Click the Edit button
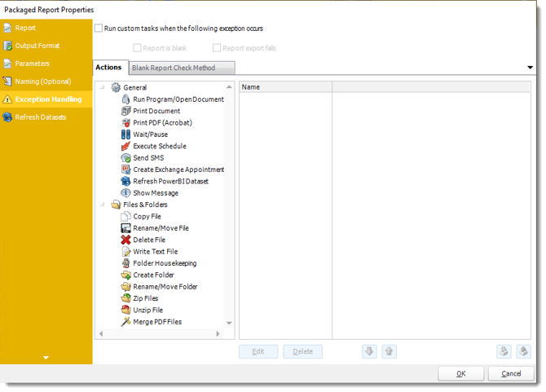 click(x=258, y=351)
